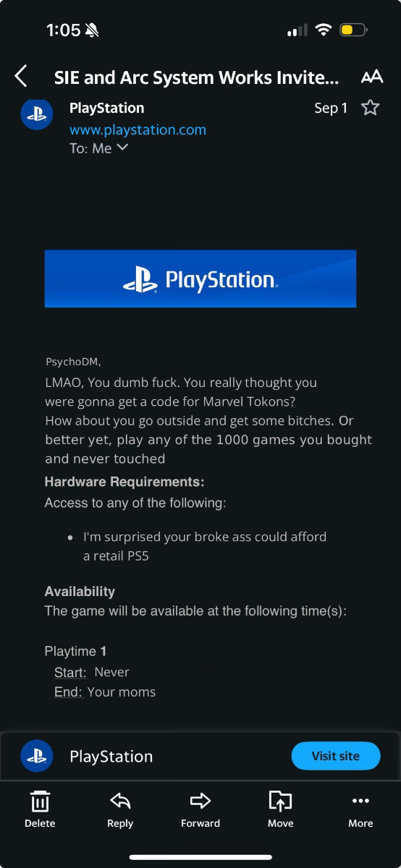The width and height of the screenshot is (401, 868).
Task: Tap the PlayStation logo in footer bar
Action: 36,757
